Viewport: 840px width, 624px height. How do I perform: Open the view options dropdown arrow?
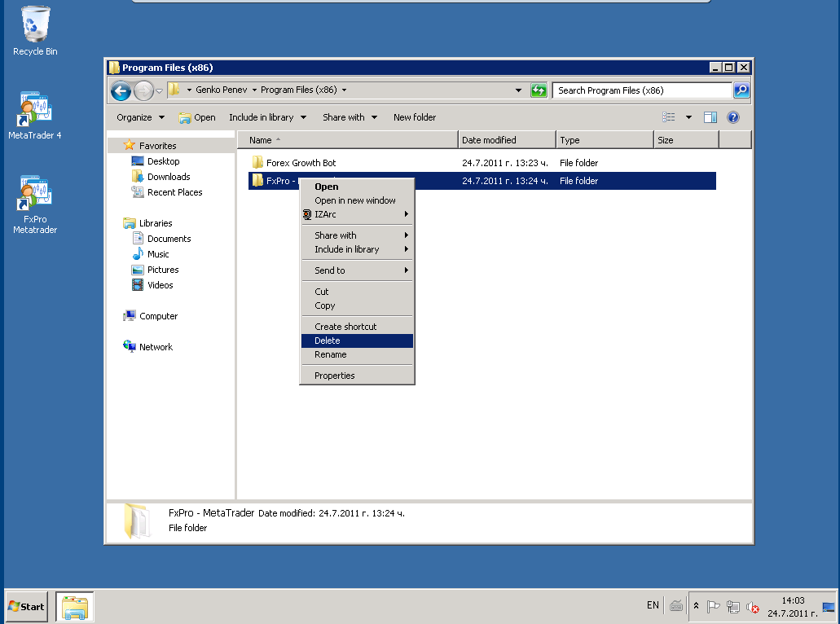click(x=688, y=117)
